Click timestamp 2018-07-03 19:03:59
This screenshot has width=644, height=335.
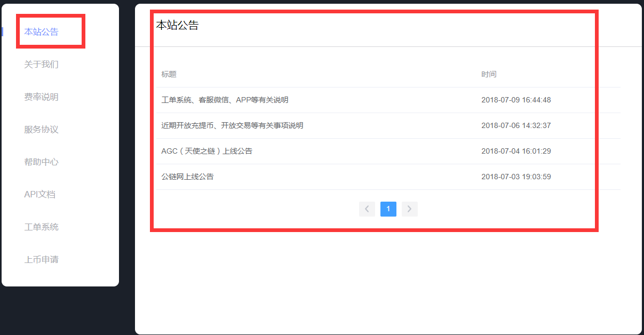[516, 177]
